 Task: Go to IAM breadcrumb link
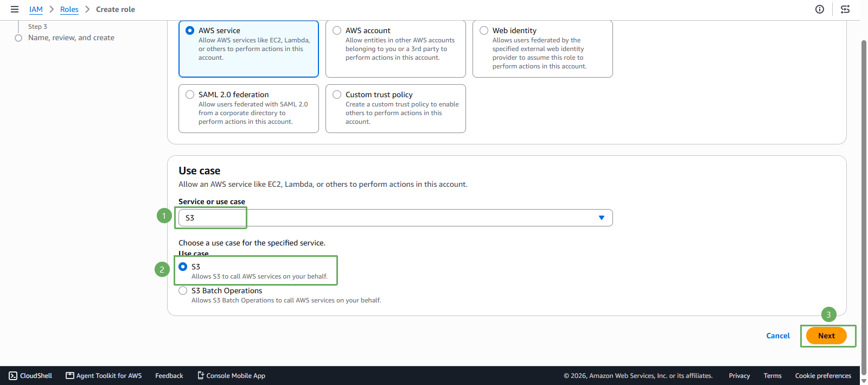pyautogui.click(x=36, y=9)
